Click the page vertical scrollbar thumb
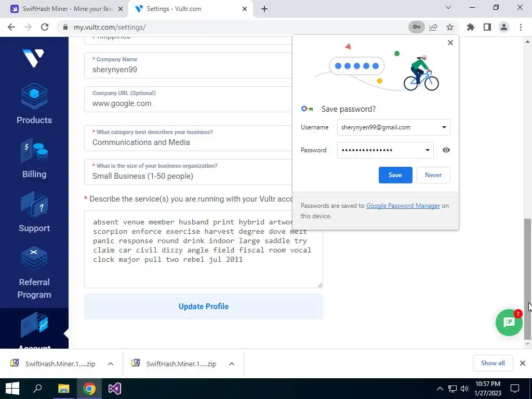 [527, 278]
